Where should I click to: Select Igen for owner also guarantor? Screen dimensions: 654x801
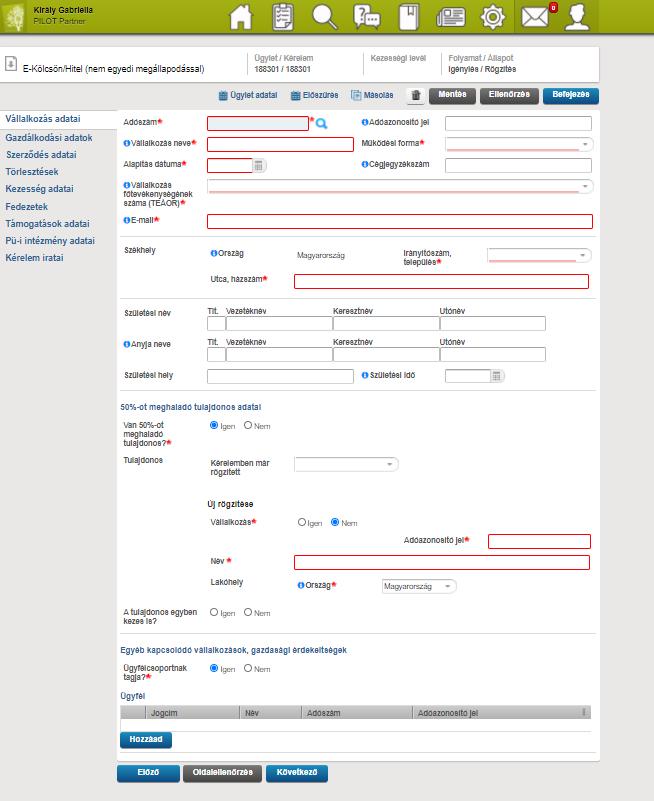[x=214, y=612]
